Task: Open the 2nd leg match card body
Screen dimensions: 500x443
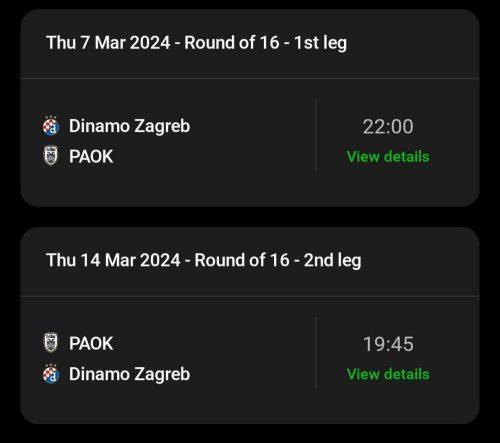Action: (x=250, y=360)
